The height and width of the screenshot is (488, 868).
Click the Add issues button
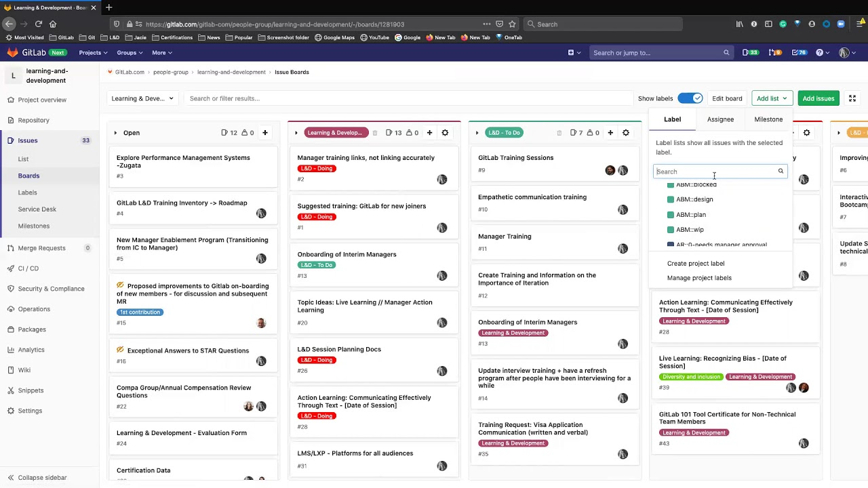(x=818, y=98)
